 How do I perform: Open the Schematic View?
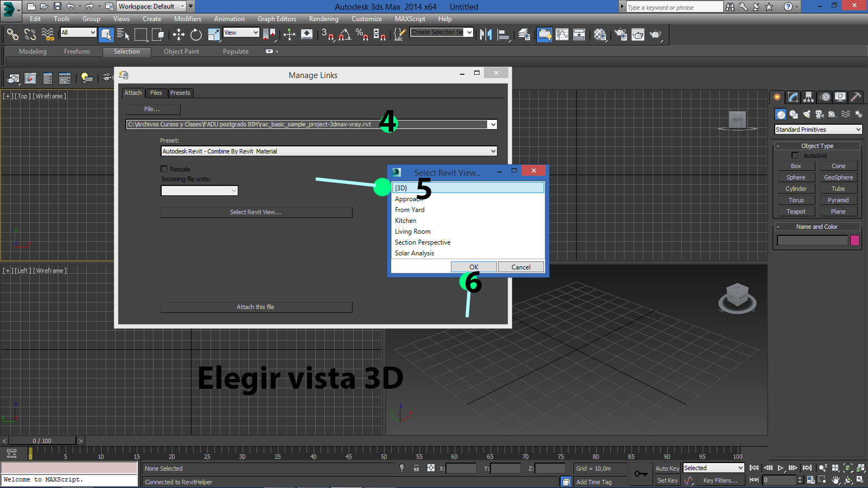(579, 35)
